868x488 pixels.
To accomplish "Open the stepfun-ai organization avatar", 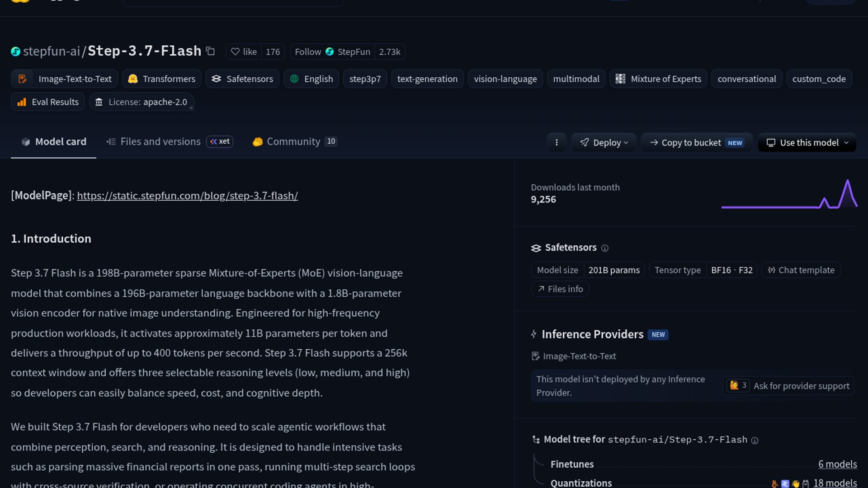I will [15, 52].
